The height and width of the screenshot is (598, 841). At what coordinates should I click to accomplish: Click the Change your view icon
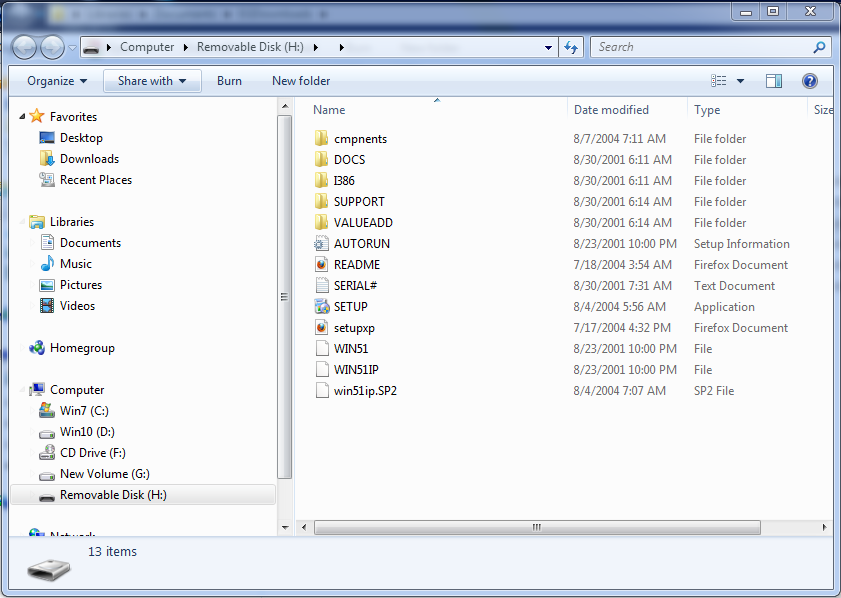pyautogui.click(x=719, y=81)
